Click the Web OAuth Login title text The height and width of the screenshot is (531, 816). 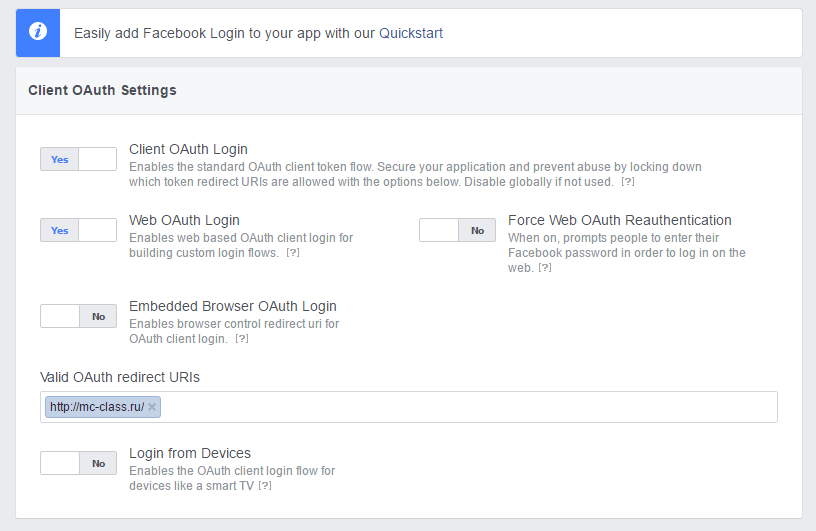(x=184, y=220)
